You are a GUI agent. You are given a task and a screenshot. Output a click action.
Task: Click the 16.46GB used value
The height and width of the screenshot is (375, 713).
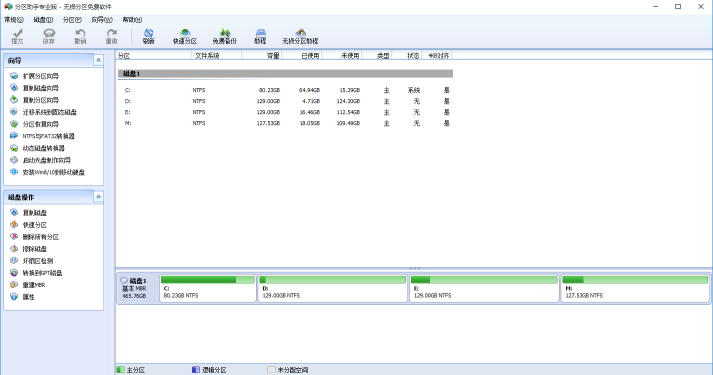[309, 112]
